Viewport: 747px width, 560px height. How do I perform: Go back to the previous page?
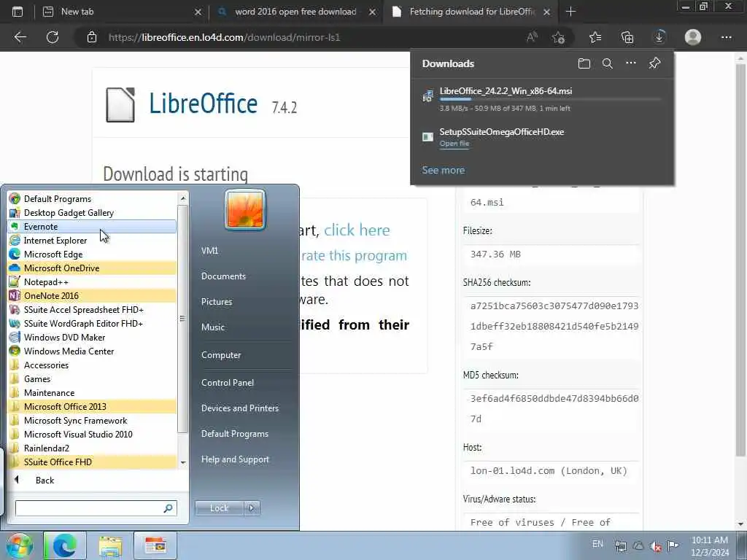(20, 37)
